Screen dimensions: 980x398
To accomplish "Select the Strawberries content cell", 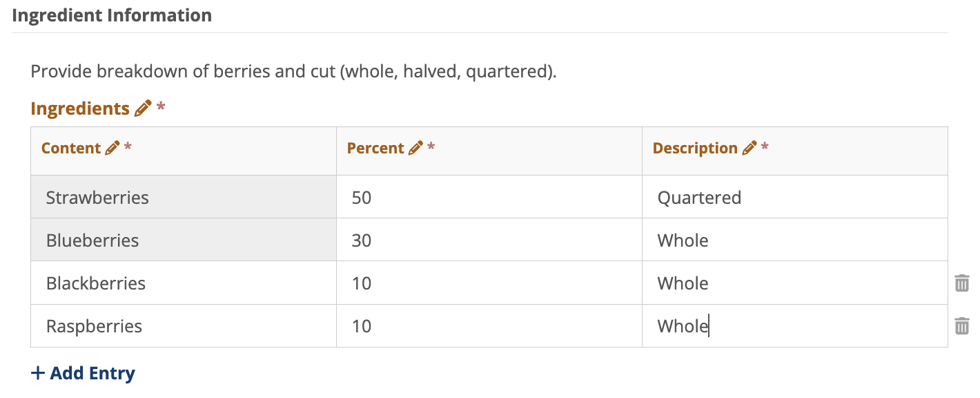I will point(184,198).
